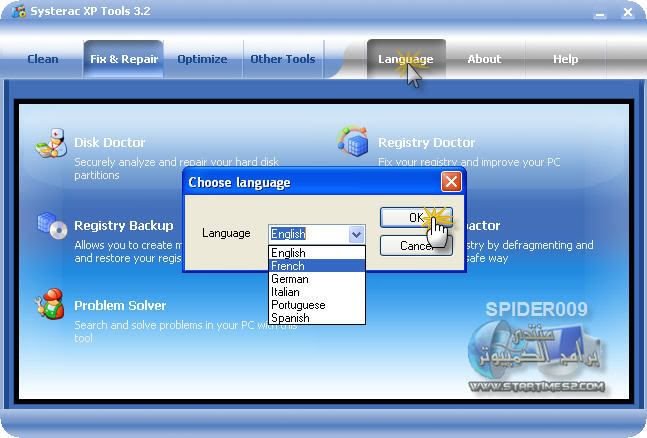The image size is (647, 438).
Task: Switch to the Clean tab
Action: 43,59
